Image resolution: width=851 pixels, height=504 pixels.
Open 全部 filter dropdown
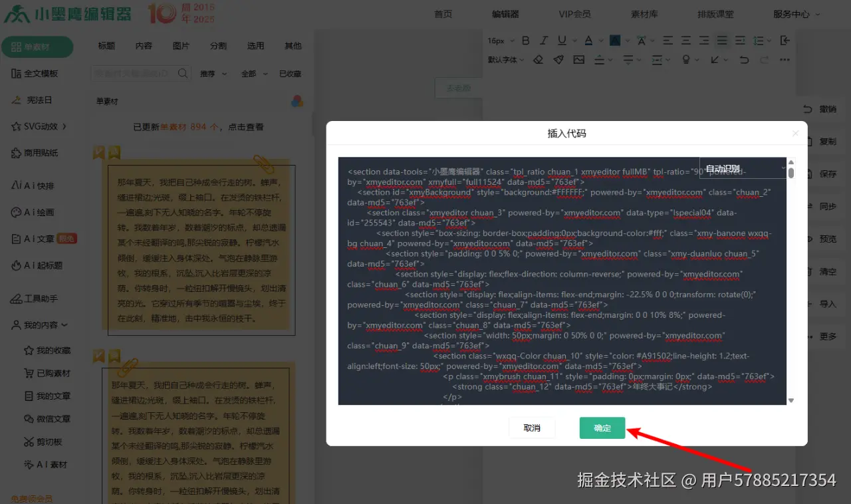pos(255,74)
